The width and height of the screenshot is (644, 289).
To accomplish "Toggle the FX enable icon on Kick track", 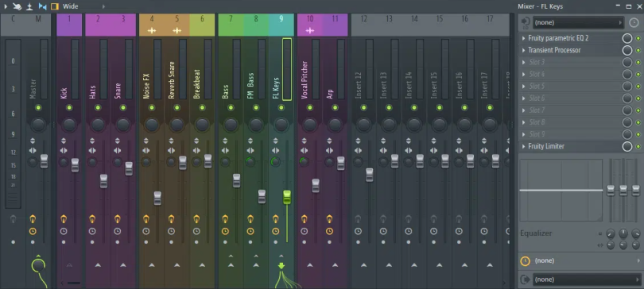I will pyautogui.click(x=64, y=219).
